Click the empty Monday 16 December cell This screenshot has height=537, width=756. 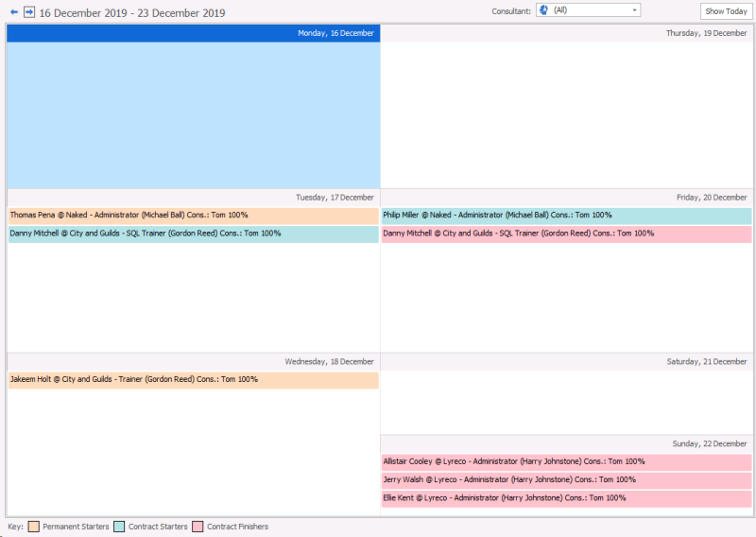[194, 113]
